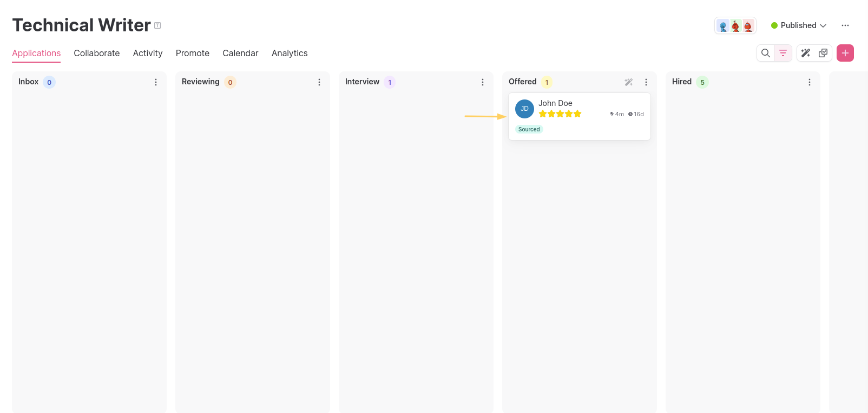Click the Reviewing column title

point(201,82)
